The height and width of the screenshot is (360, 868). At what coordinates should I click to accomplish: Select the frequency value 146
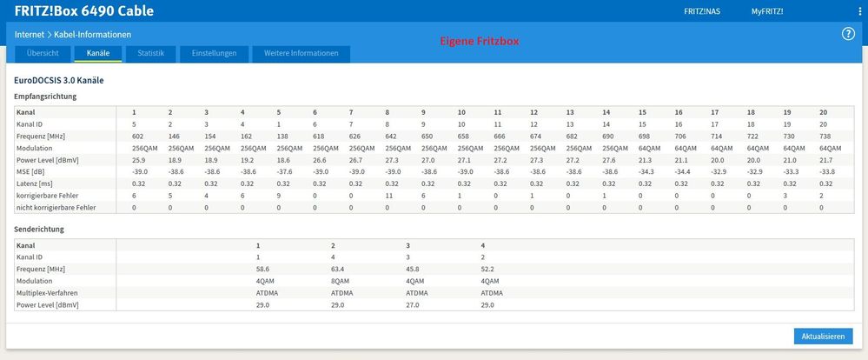coord(174,137)
